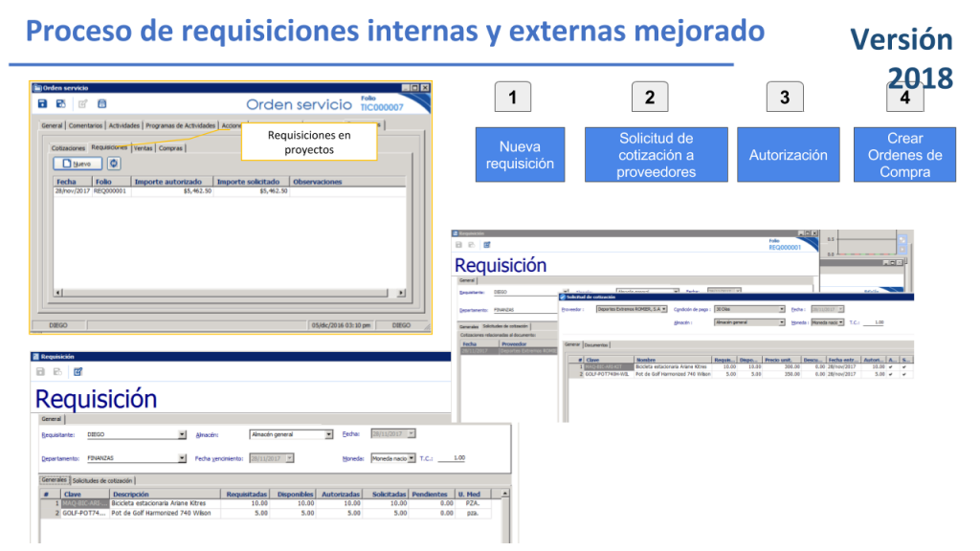The width and height of the screenshot is (980, 551).
Task: Click the 05/dic/2016 03:10 pm status bar entry
Action: (342, 325)
